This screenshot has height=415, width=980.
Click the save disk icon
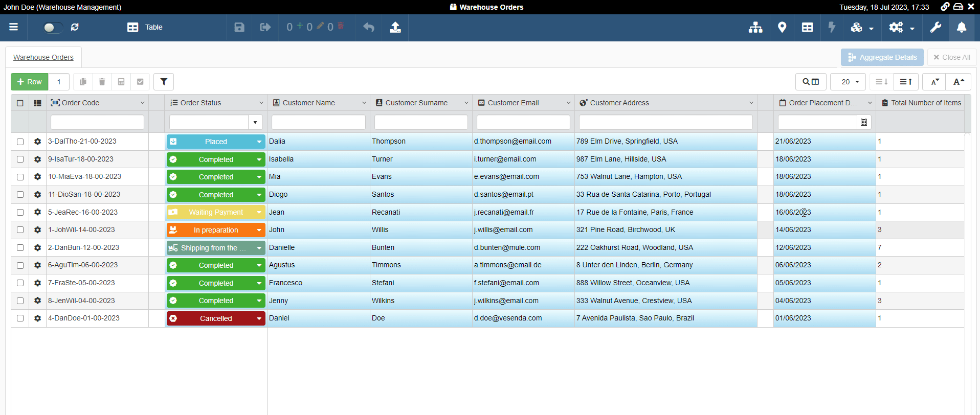point(239,27)
